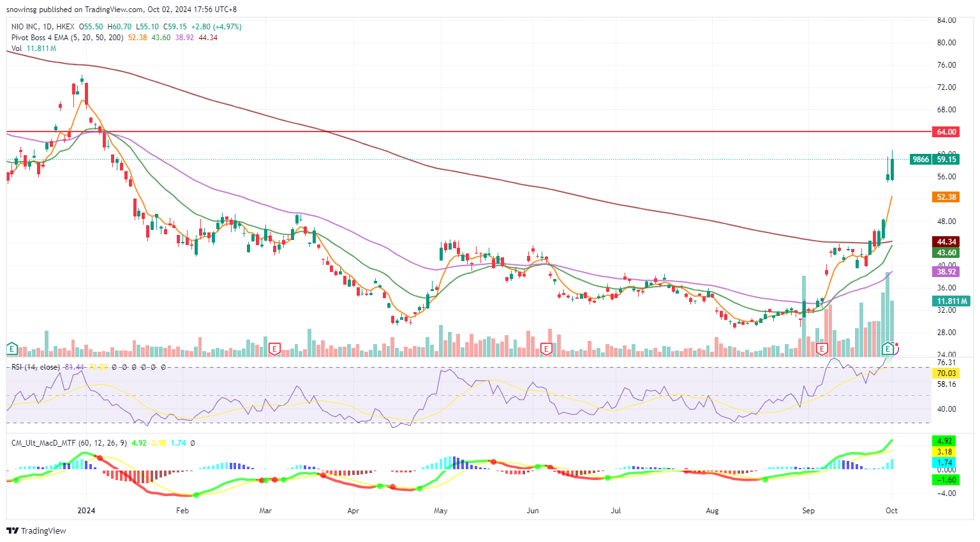This screenshot has height=542, width=980.
Task: Click the Feb label on time axis
Action: click(182, 511)
